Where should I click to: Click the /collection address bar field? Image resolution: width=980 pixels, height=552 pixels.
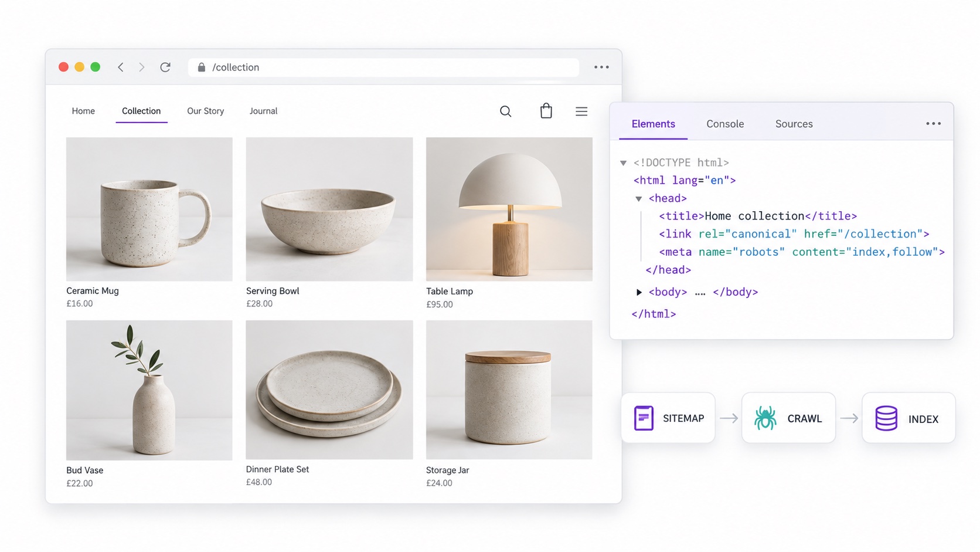point(383,67)
